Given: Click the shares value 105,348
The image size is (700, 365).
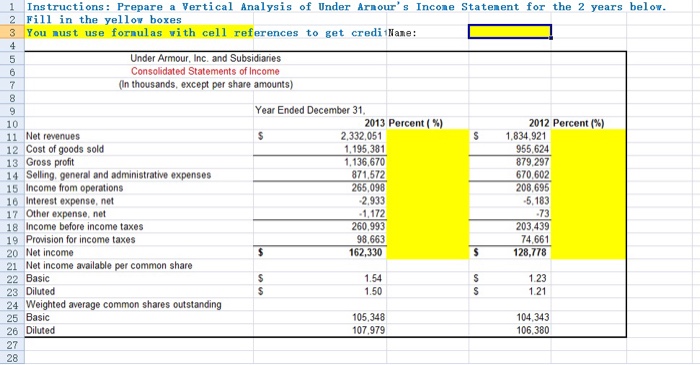Looking at the screenshot, I should [x=368, y=317].
